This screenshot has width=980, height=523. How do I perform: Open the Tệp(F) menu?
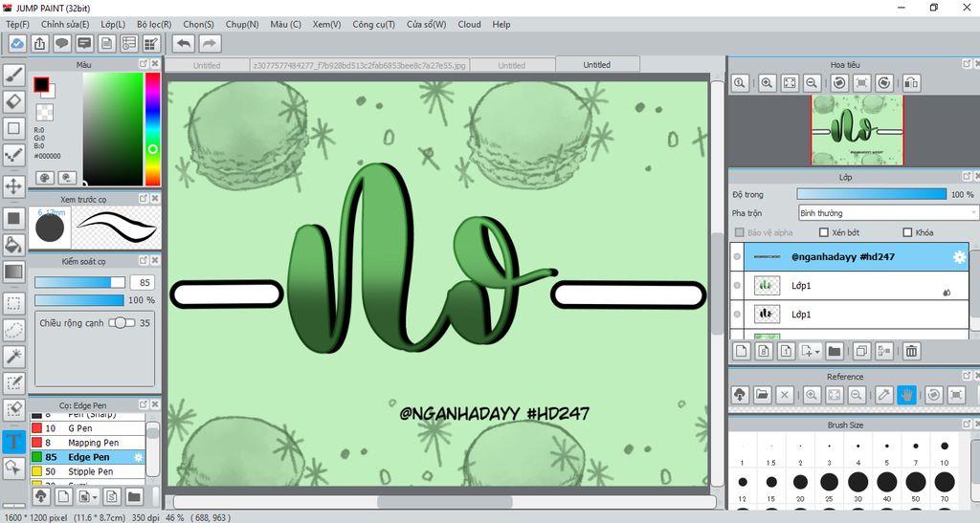coord(17,24)
